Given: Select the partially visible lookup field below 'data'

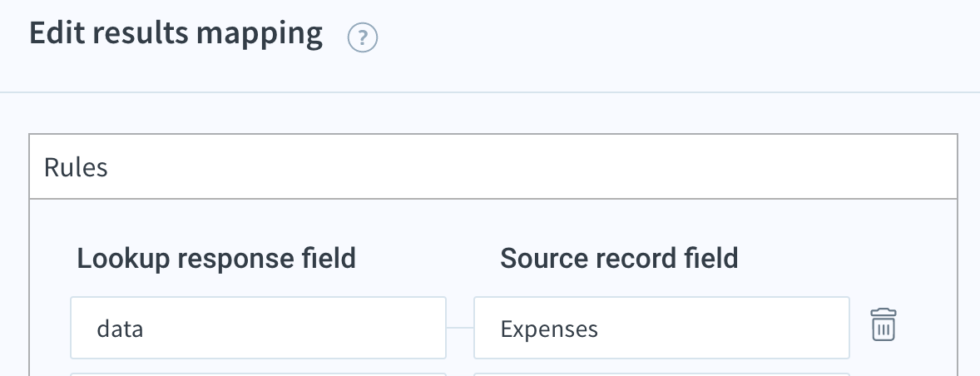Looking at the screenshot, I should tap(258, 374).
